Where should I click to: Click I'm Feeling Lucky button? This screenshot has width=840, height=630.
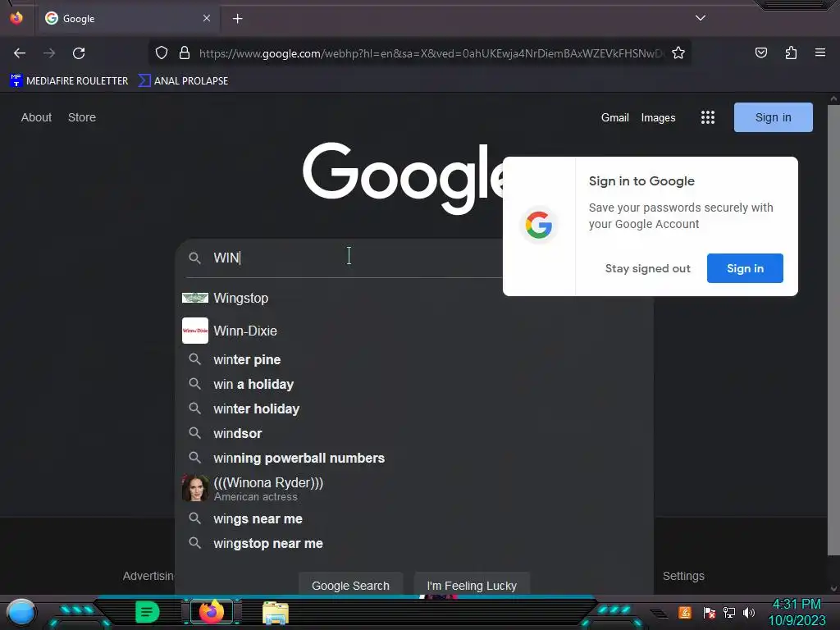click(472, 586)
